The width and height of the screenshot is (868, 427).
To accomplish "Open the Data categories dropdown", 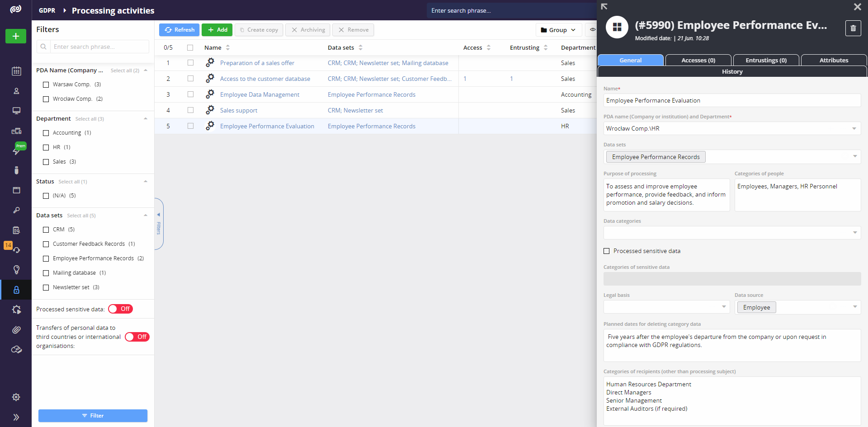I will click(x=732, y=233).
